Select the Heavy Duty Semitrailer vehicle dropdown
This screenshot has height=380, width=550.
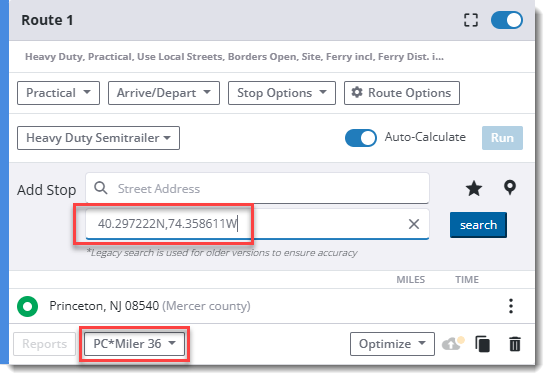tap(98, 138)
